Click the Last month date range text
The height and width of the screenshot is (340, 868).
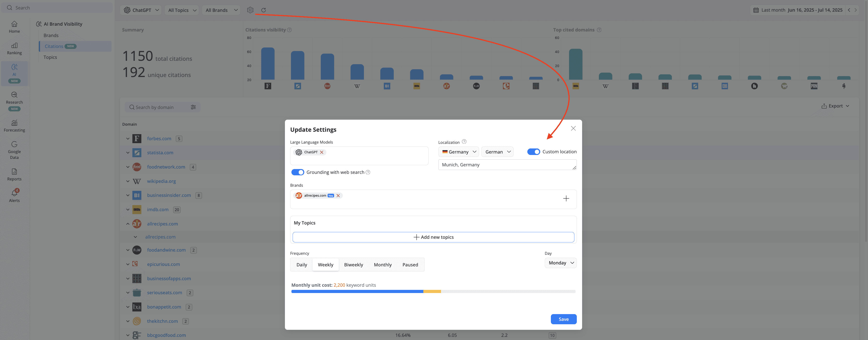point(802,10)
